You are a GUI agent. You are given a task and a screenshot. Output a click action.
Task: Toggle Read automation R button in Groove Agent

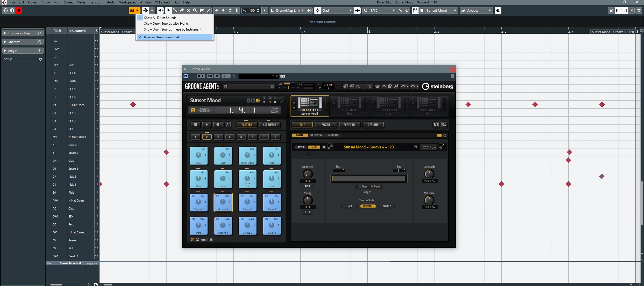coord(199,76)
